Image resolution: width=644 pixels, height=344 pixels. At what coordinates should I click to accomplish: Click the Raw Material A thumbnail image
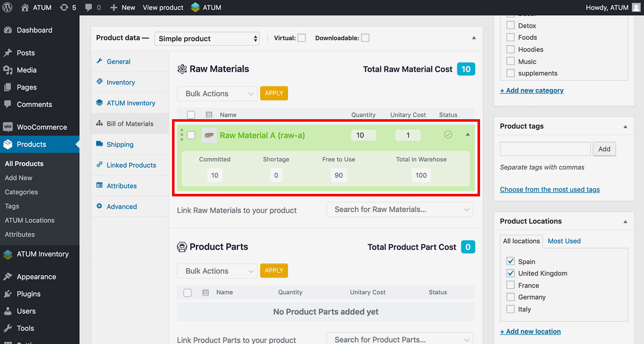[209, 135]
